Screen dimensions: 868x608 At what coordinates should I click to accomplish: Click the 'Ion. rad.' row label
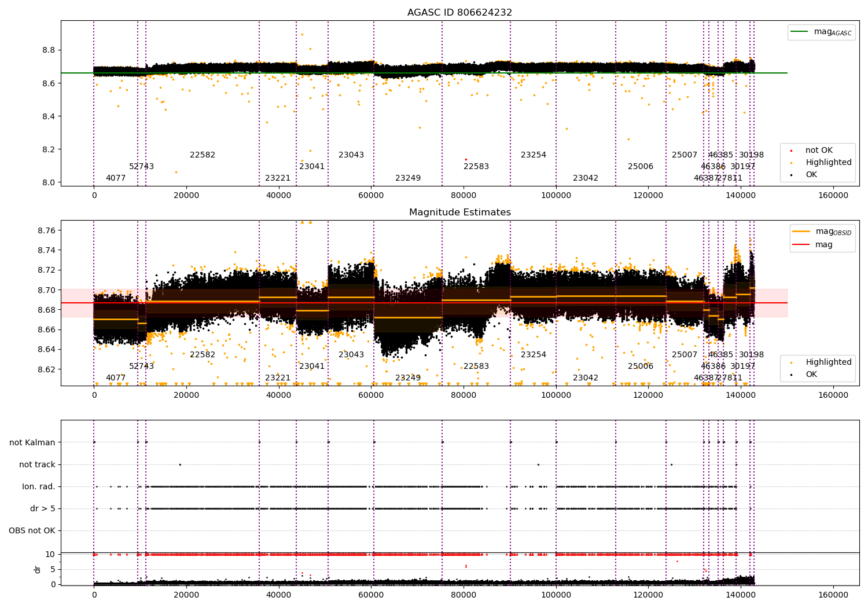pos(39,486)
